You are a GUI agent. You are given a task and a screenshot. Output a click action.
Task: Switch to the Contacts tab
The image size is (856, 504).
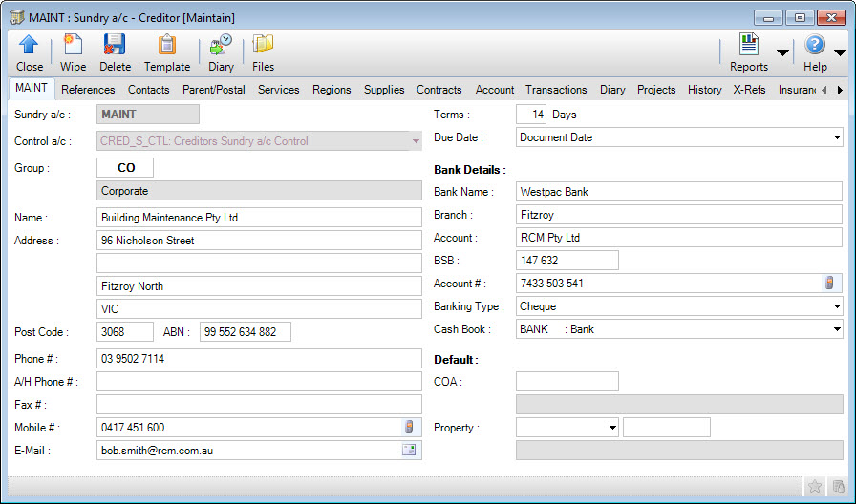coord(148,90)
